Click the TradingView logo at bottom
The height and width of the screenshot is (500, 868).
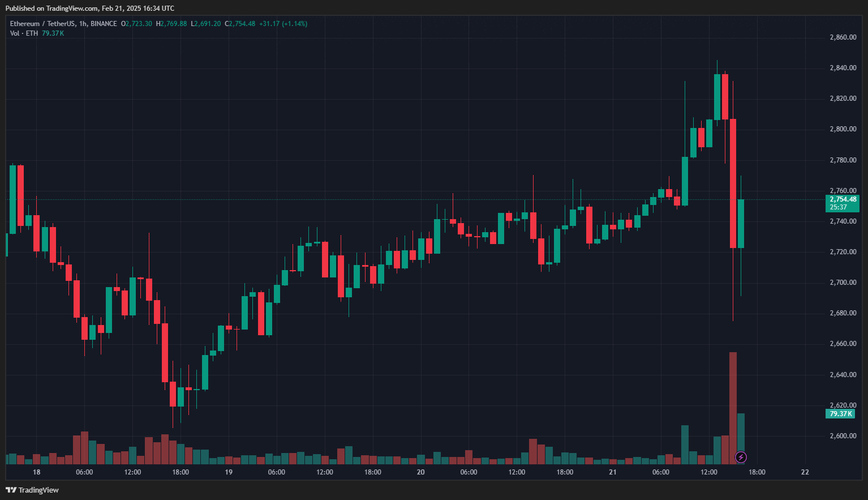[32, 490]
